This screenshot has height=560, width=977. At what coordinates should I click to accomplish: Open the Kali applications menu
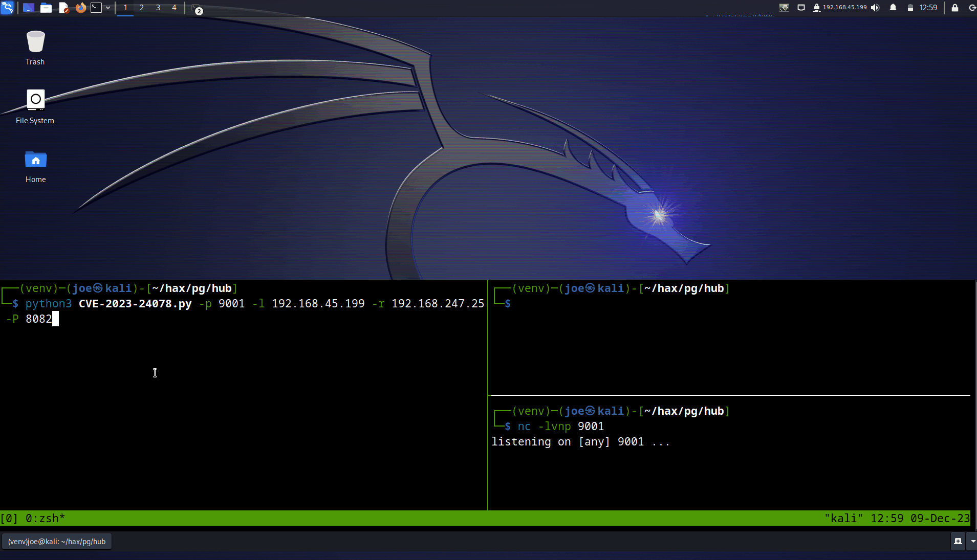pyautogui.click(x=7, y=8)
